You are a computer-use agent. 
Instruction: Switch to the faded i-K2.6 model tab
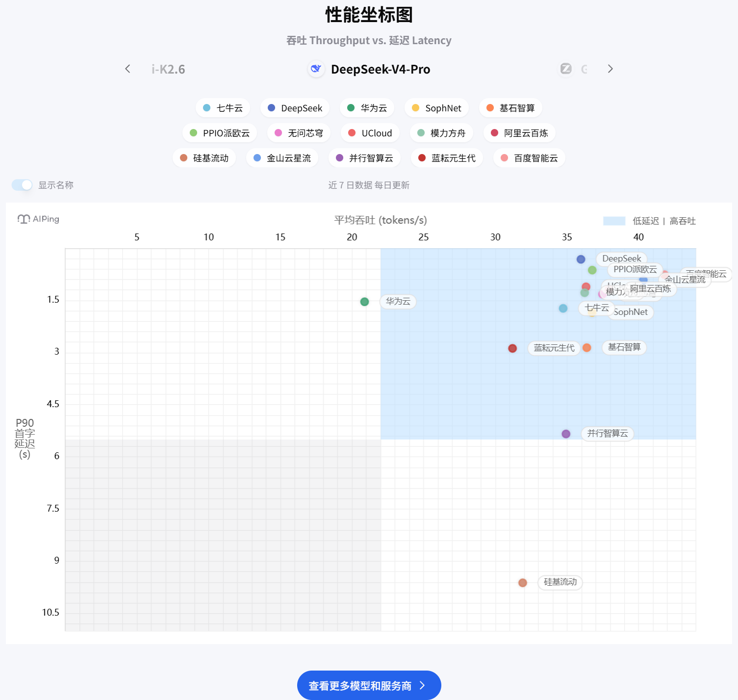pos(168,69)
